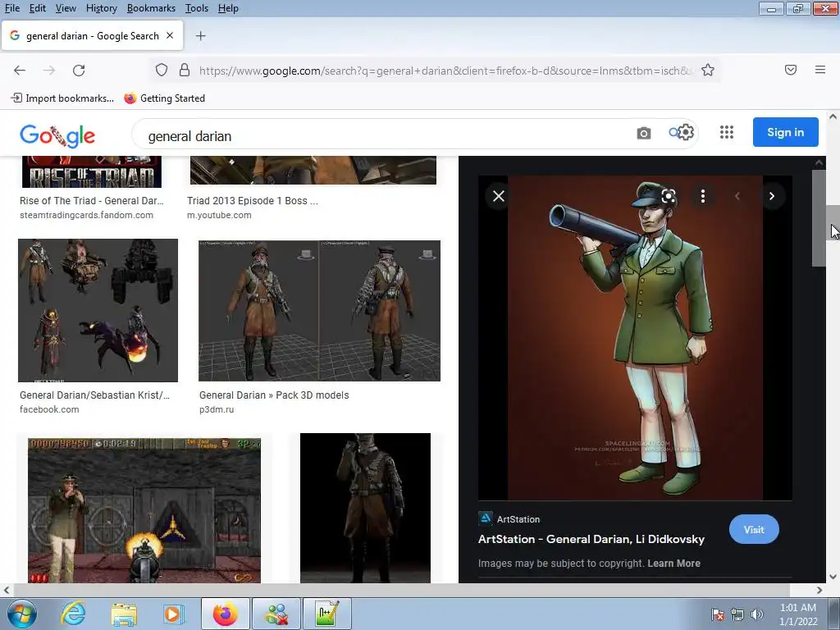This screenshot has height=630, width=840.
Task: Open the Bookmarks menu
Action: (151, 8)
